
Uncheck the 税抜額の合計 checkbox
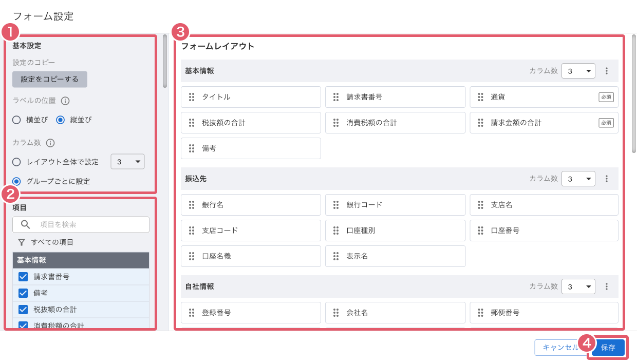[23, 310]
